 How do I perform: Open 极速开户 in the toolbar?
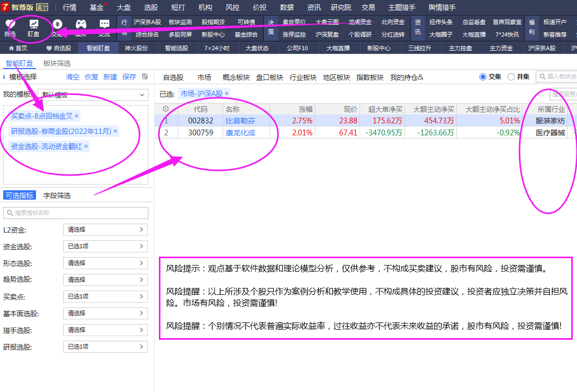[x=555, y=22]
